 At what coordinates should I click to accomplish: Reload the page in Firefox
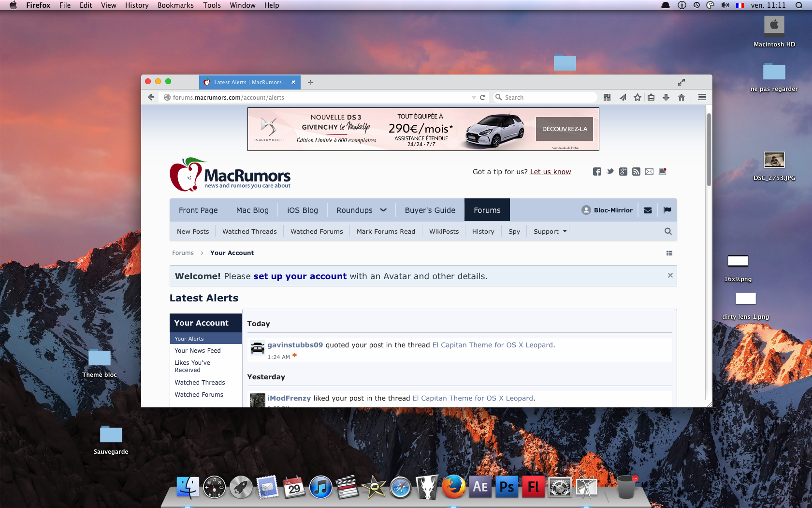click(x=482, y=97)
